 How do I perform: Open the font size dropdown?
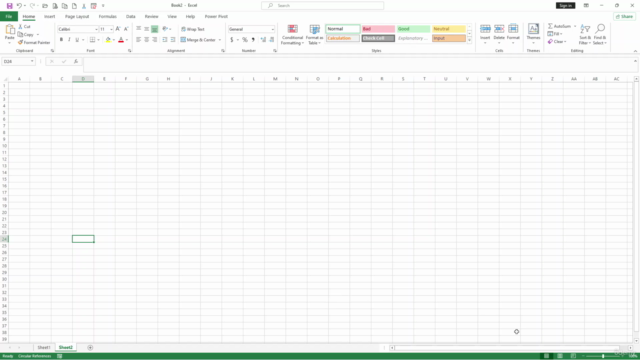click(x=111, y=29)
